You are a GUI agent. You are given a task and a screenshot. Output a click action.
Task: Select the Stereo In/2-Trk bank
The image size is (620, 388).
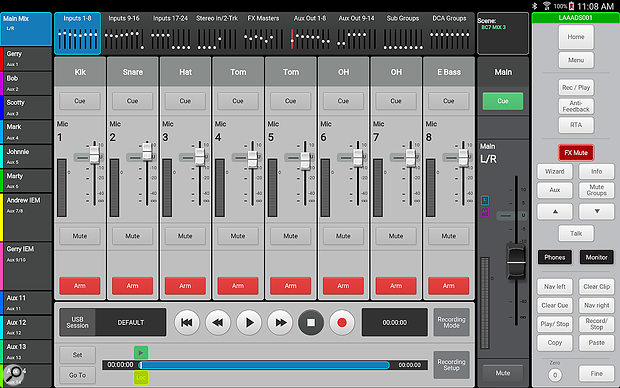217,33
